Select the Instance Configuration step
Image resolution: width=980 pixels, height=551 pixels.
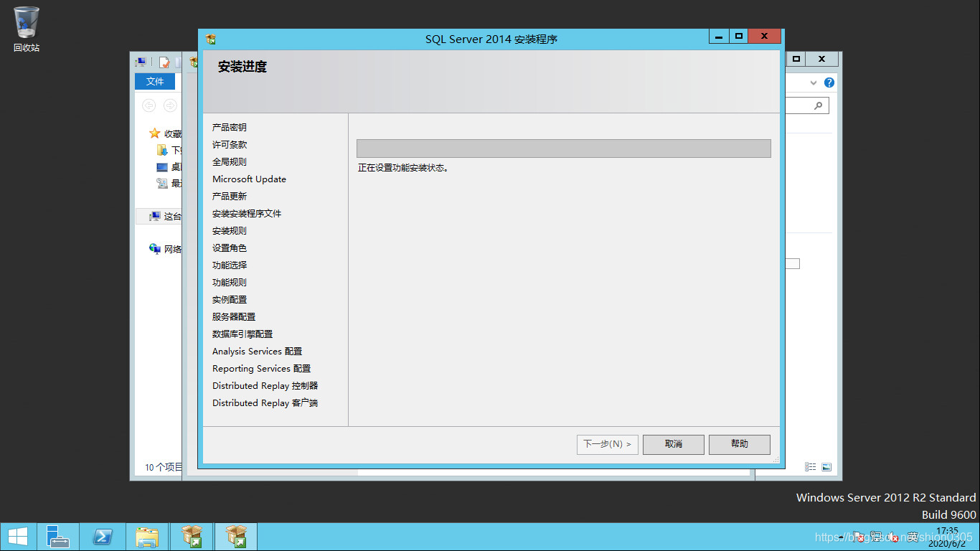pos(230,299)
